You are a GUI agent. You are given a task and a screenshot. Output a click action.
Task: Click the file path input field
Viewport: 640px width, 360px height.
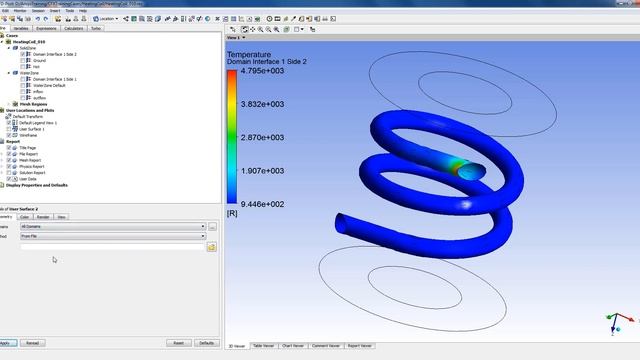point(112,247)
